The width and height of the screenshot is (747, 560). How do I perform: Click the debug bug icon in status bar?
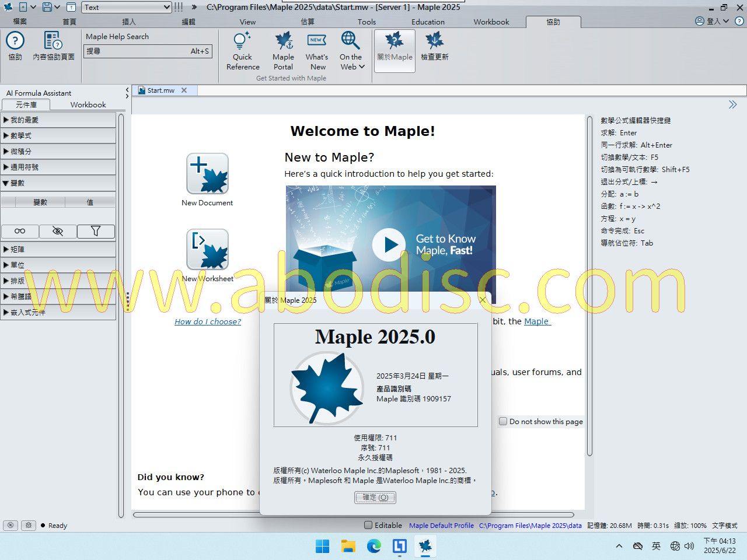(x=29, y=525)
